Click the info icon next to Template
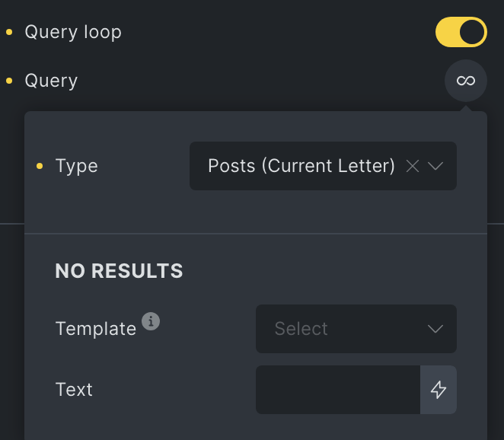 pyautogui.click(x=151, y=321)
